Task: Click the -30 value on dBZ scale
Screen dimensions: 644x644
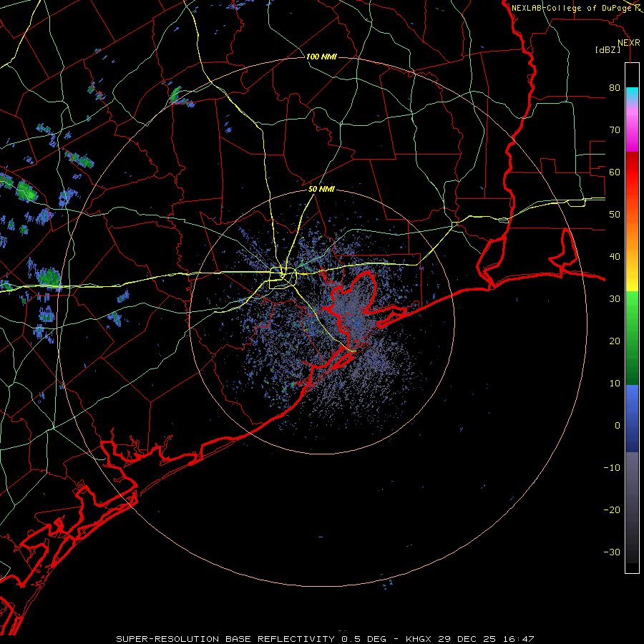Action: pyautogui.click(x=612, y=552)
